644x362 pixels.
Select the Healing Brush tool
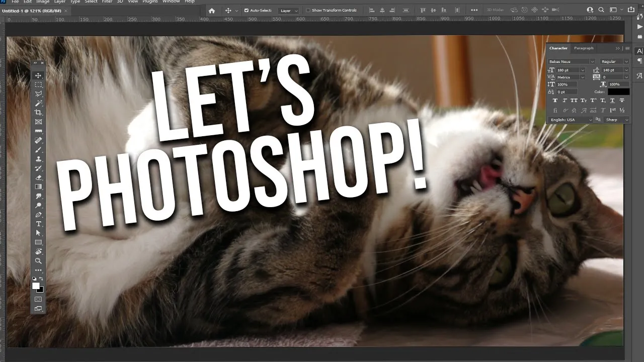pos(38,140)
